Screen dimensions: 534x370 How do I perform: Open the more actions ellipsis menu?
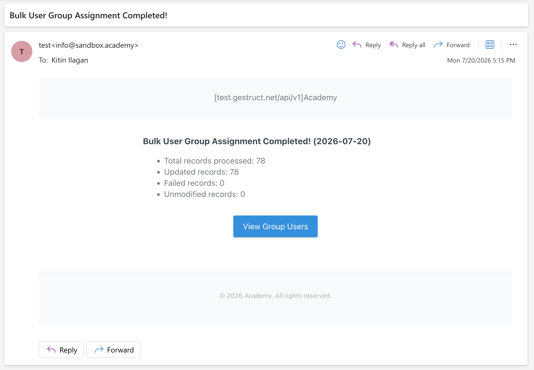pyautogui.click(x=513, y=45)
